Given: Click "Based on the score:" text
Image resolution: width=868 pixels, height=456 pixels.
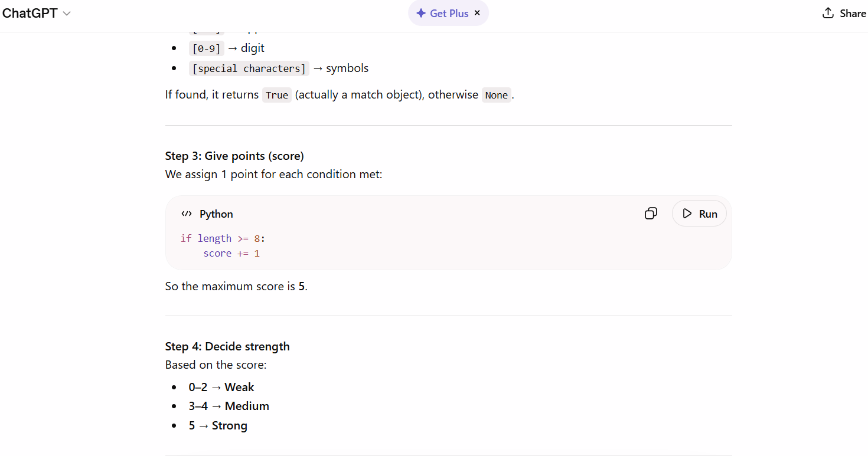Looking at the screenshot, I should 216,365.
